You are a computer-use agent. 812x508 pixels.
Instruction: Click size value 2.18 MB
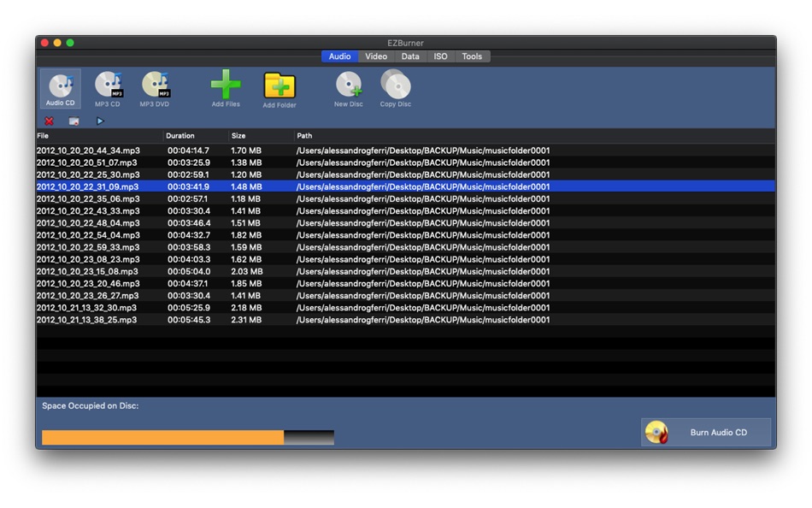pyautogui.click(x=246, y=308)
